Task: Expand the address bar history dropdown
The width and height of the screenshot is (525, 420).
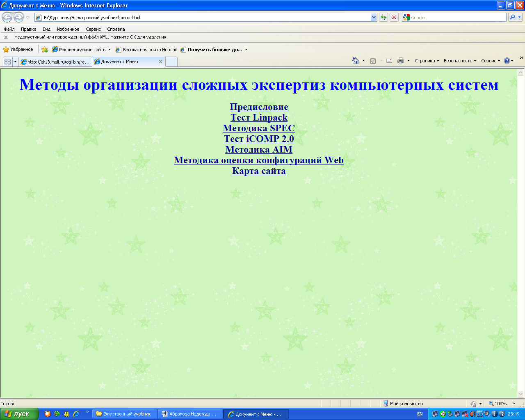Action: pos(374,17)
